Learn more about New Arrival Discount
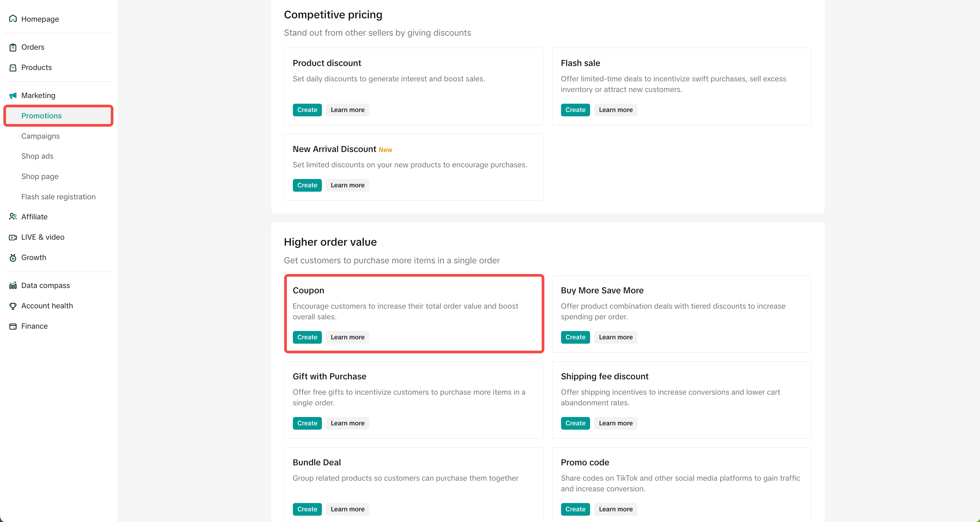The image size is (980, 522). click(x=347, y=185)
